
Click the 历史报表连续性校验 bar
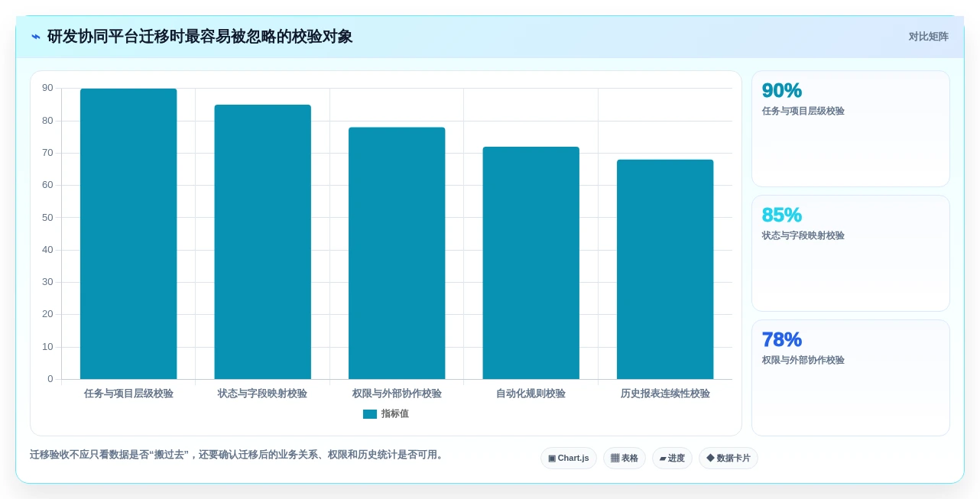point(665,269)
